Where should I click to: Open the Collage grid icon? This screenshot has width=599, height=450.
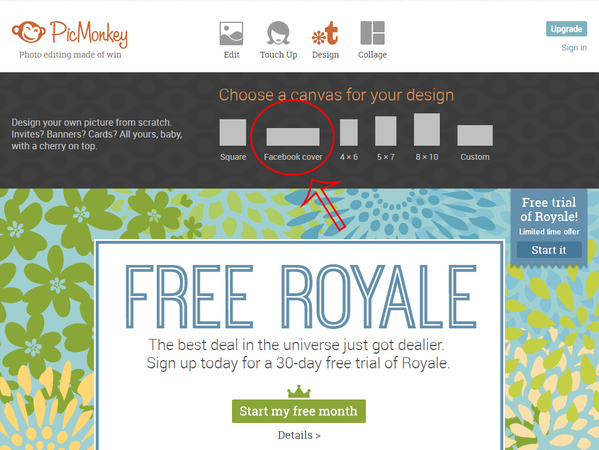tap(372, 33)
